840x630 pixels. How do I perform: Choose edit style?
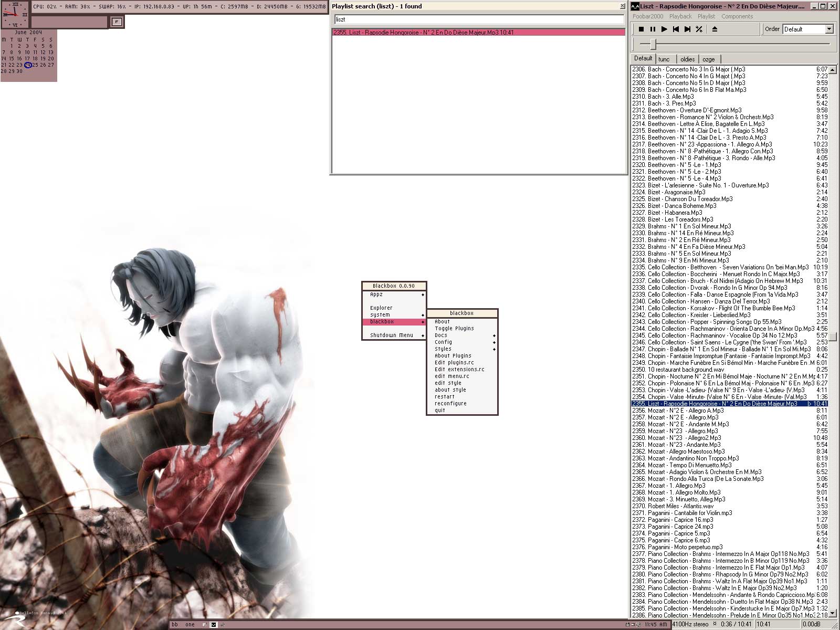(x=462, y=383)
